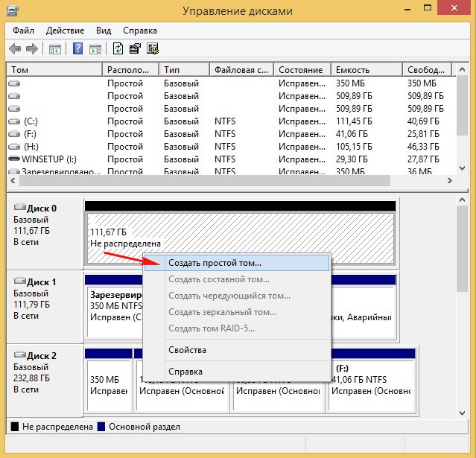Click the Forward arrow toolbar icon
476x458 pixels.
click(31, 49)
